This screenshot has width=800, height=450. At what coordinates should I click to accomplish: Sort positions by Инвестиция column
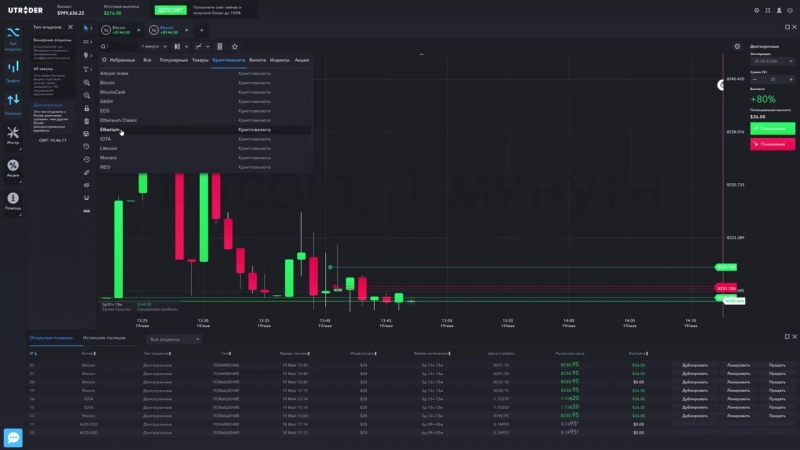pos(363,354)
